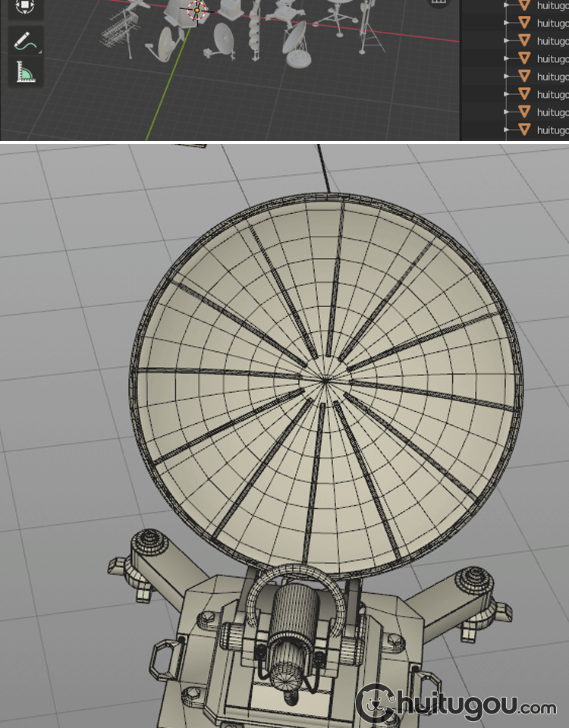This screenshot has height=728, width=569.
Task: Select the Measure ruler tool
Action: pyautogui.click(x=26, y=73)
